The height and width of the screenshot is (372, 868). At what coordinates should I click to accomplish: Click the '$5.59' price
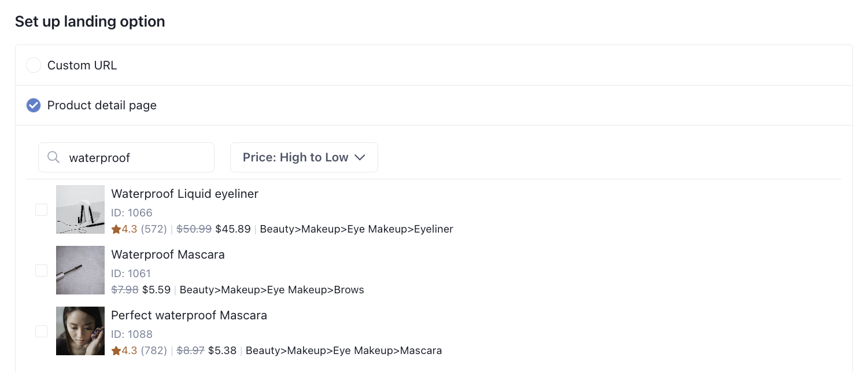156,290
